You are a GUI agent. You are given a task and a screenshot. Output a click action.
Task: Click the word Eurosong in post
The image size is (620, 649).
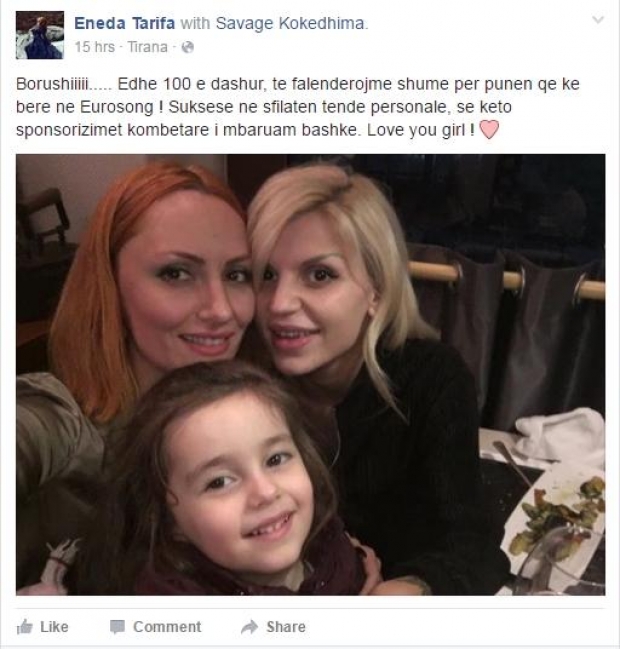pos(117,107)
